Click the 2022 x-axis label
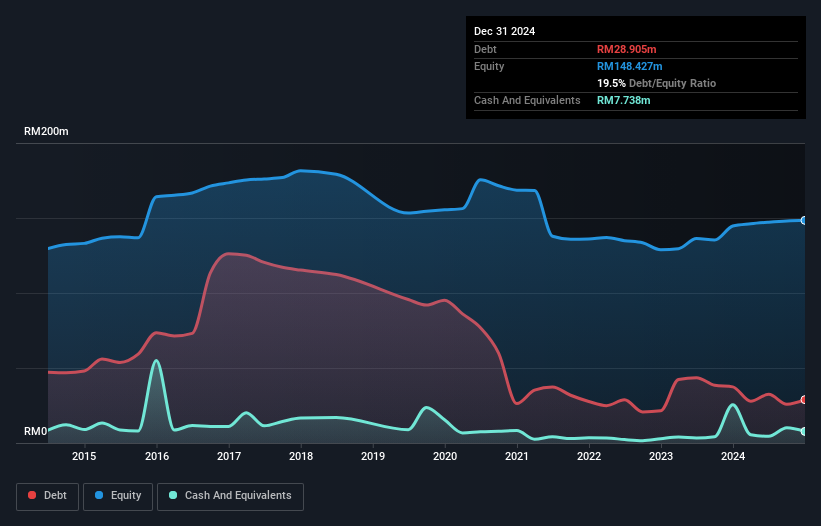Image resolution: width=821 pixels, height=526 pixels. pos(589,456)
